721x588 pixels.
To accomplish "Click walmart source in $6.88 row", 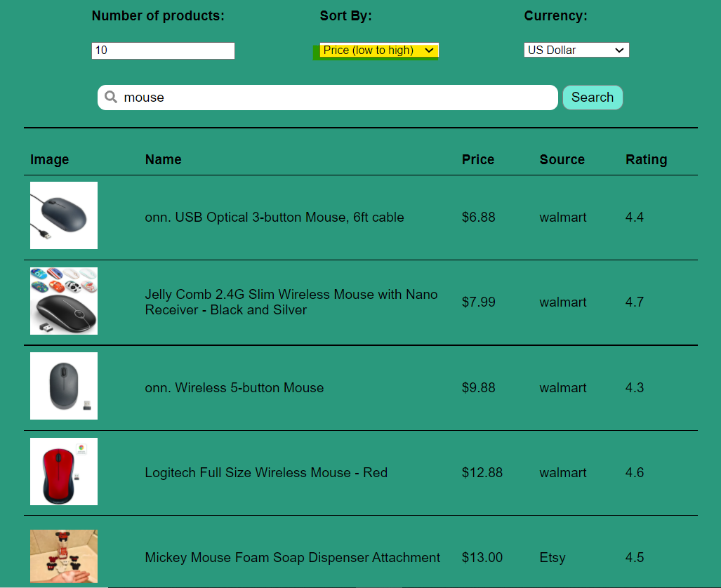I will tap(563, 217).
